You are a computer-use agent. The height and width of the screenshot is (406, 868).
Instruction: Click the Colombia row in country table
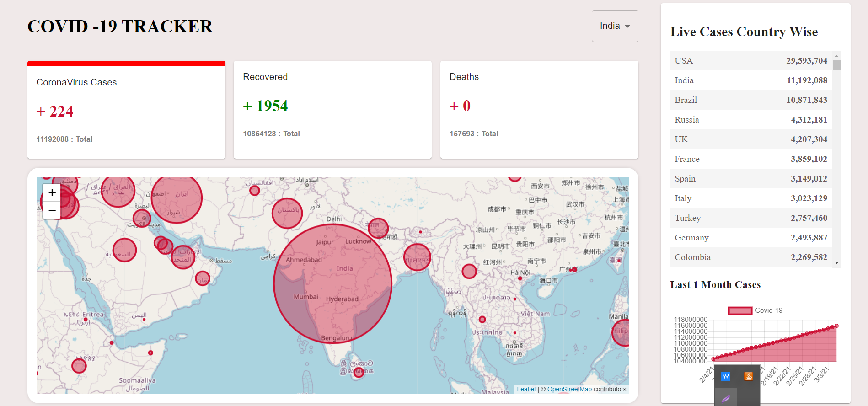tap(751, 257)
